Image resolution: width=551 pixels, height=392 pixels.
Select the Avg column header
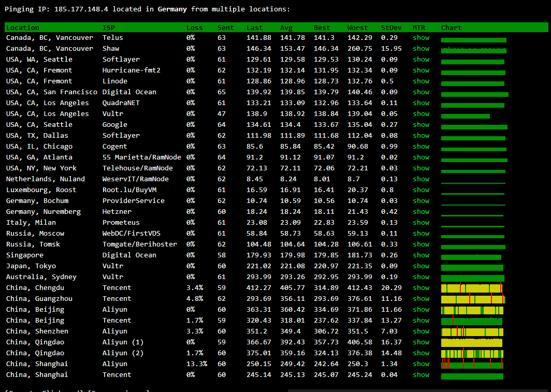pyautogui.click(x=286, y=28)
